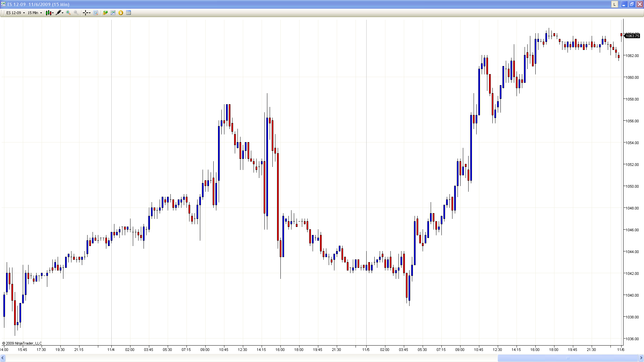
Task: Click the zoom frame icon
Action: [x=96, y=13]
